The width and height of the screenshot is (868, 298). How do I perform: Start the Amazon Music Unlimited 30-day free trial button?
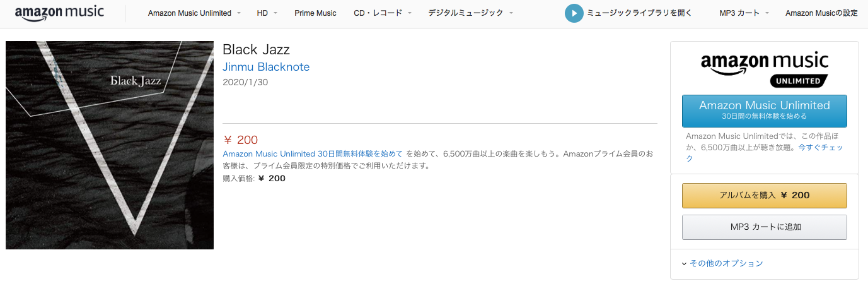click(x=765, y=111)
